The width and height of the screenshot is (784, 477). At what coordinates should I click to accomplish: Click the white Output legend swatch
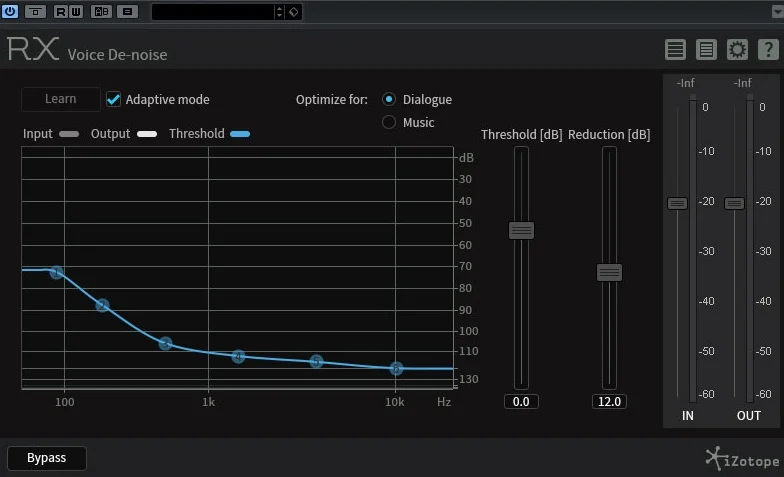(x=147, y=134)
